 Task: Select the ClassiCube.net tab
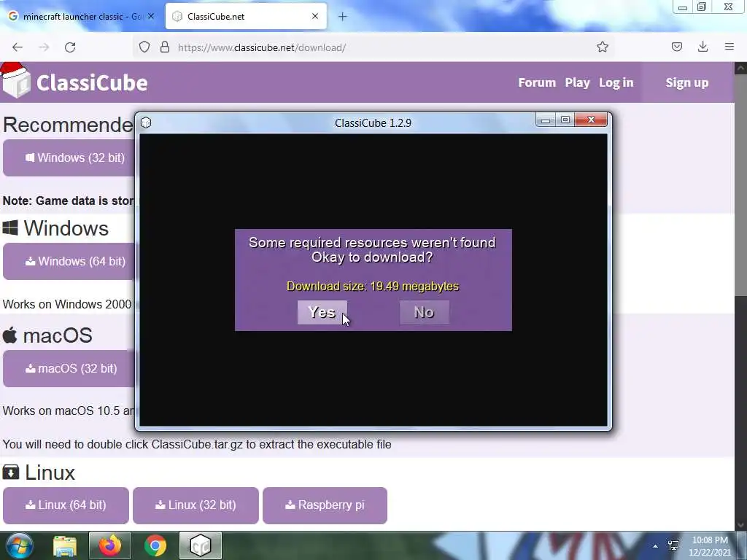click(x=246, y=17)
